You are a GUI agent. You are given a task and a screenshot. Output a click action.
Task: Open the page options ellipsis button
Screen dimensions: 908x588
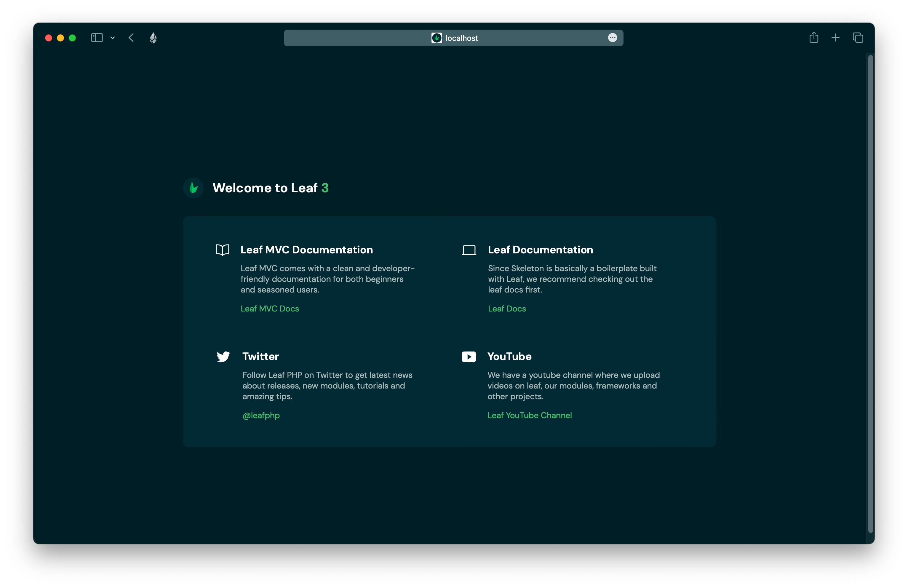pyautogui.click(x=612, y=37)
